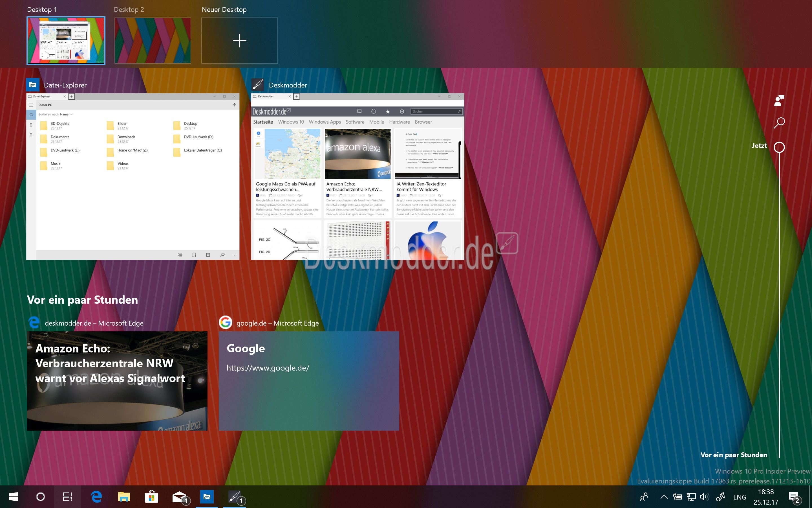Click the Dokumente folder
The image size is (812, 508).
click(x=55, y=139)
